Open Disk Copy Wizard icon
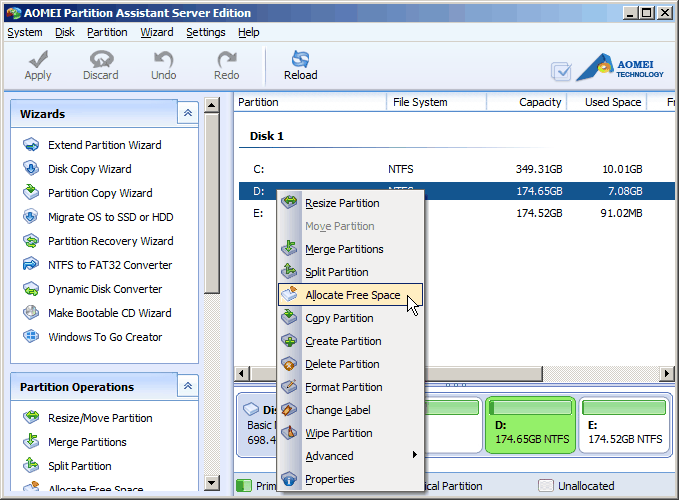 31,168
